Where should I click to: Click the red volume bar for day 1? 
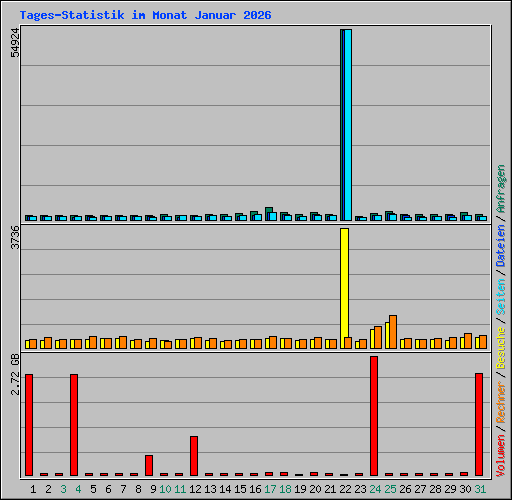click(x=29, y=425)
